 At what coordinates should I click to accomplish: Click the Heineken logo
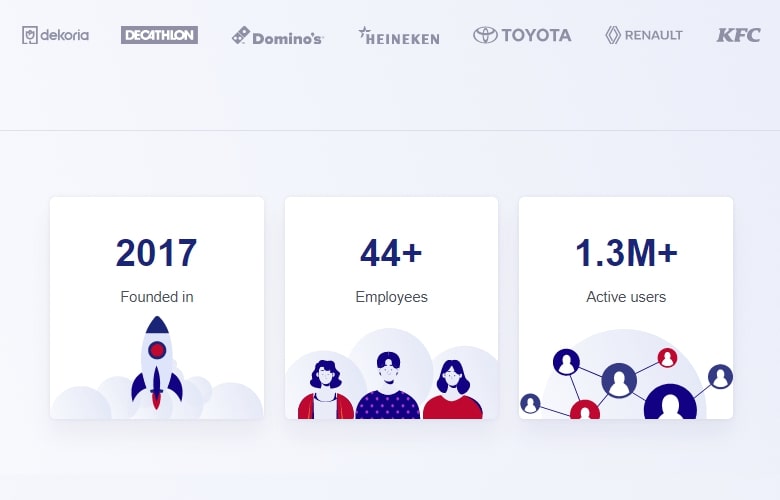(399, 36)
